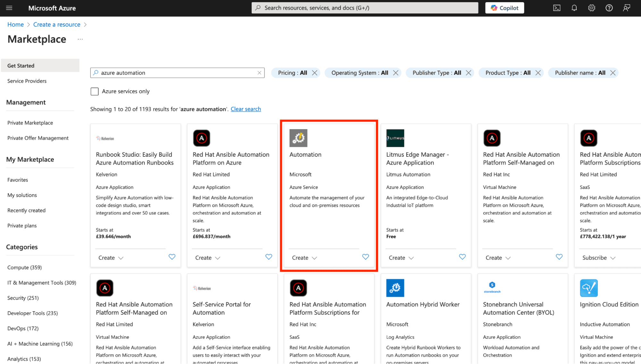This screenshot has height=364, width=641.
Task: Open the hamburger portal menu
Action: 9,8
